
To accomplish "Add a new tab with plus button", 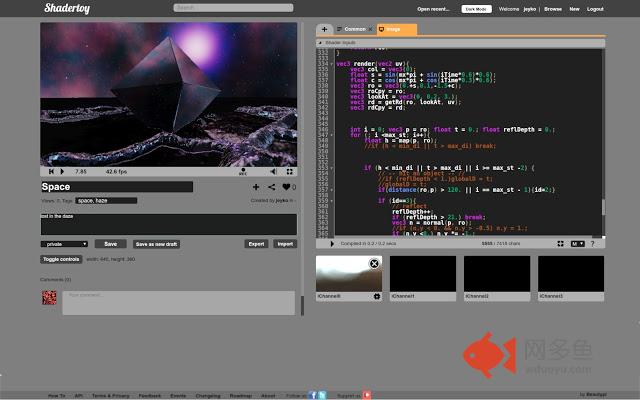I will pyautogui.click(x=324, y=29).
